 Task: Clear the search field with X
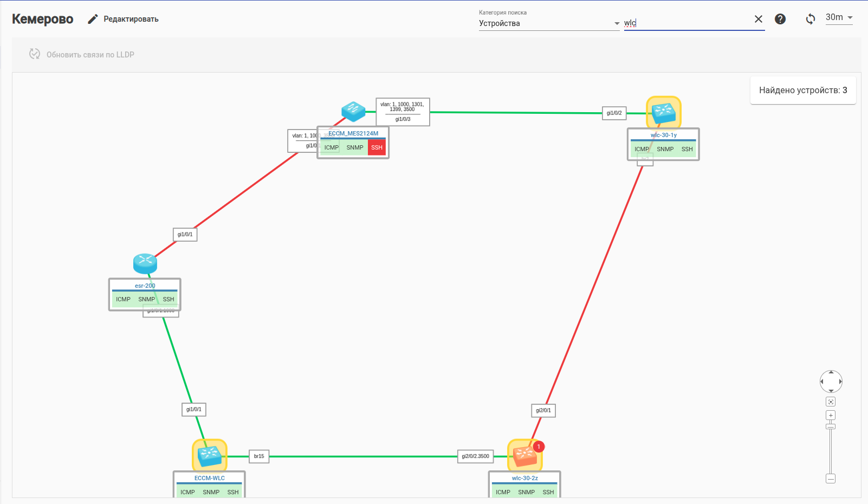click(x=759, y=19)
